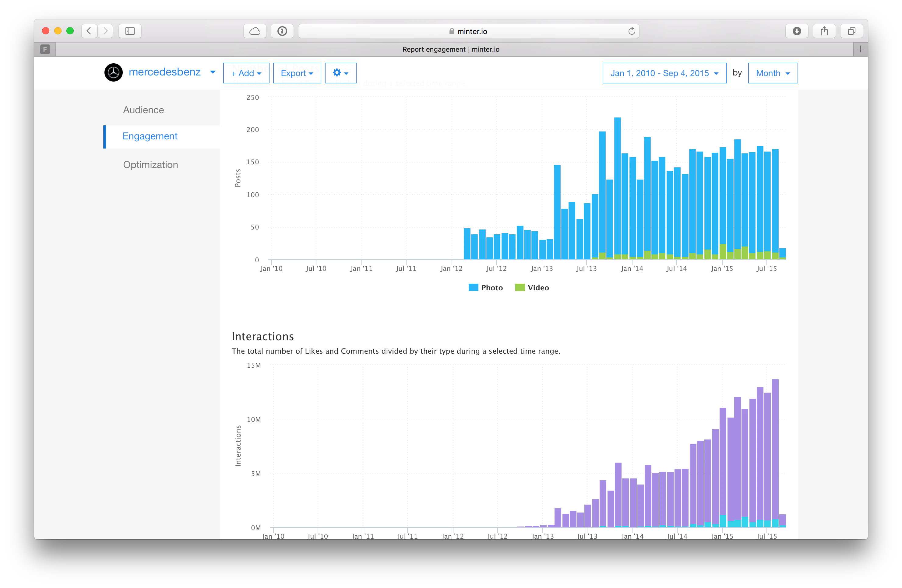902x588 pixels.
Task: Open the iCloud tabs cloud icon
Action: [x=255, y=31]
